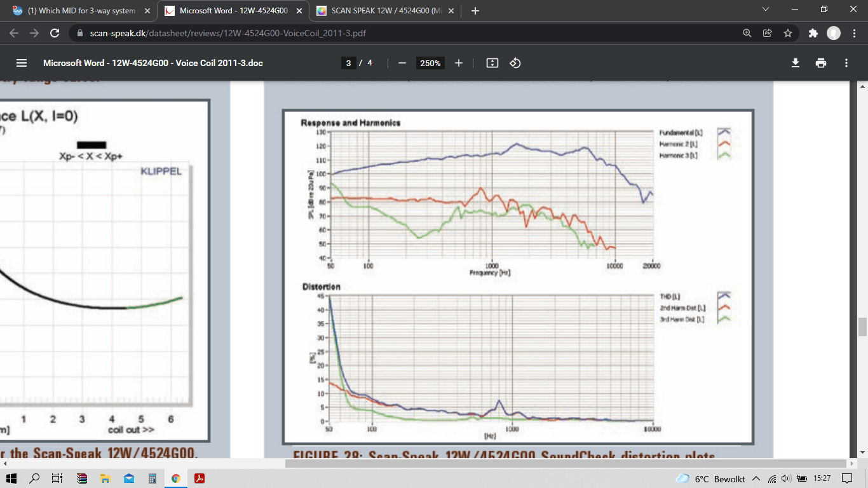Click the vertical scrollbar thumb
The image size is (868, 488).
(x=862, y=327)
